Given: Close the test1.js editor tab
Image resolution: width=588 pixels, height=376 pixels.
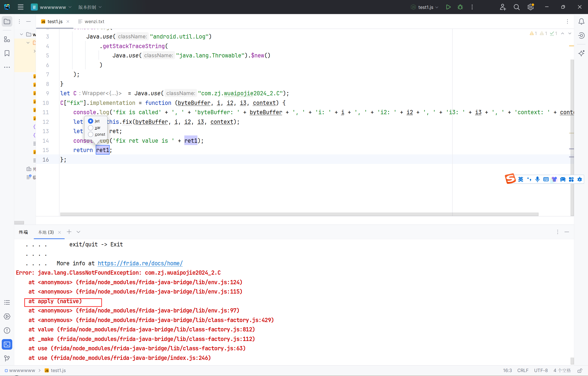Looking at the screenshot, I should pyautogui.click(x=68, y=21).
